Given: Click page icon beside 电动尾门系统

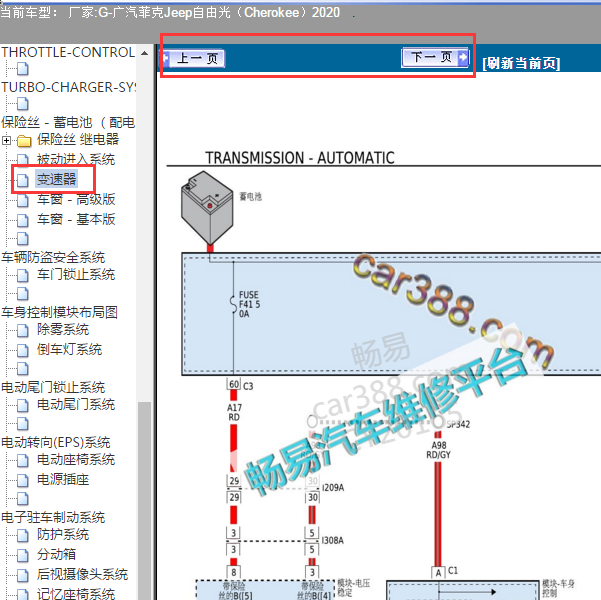Looking at the screenshot, I should (x=23, y=405).
